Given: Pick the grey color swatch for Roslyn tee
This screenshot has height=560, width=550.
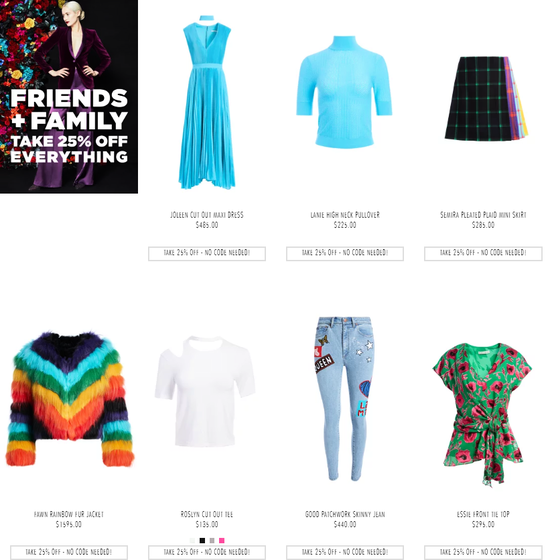Looking at the screenshot, I should [x=212, y=540].
